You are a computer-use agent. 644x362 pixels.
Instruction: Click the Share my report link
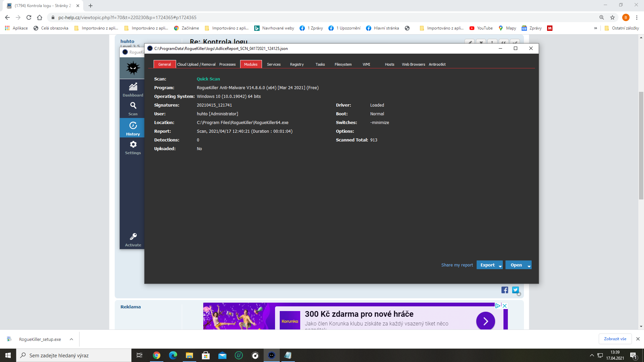[457, 265]
